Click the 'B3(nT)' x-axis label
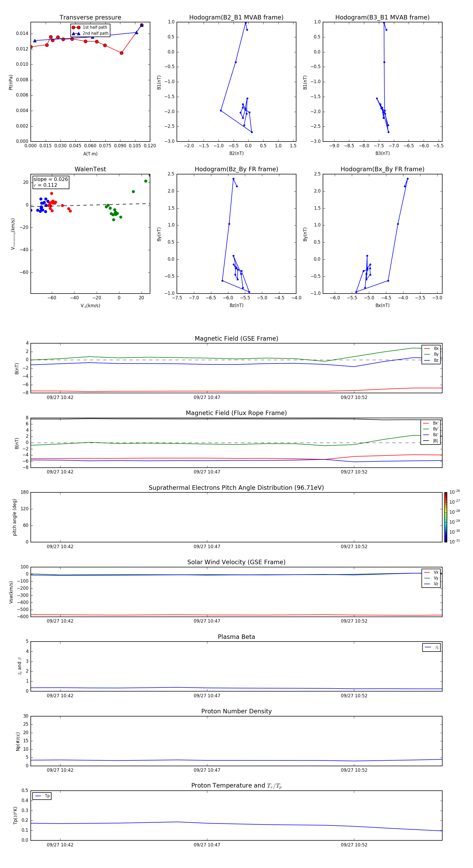Image resolution: width=473 pixels, height=868 pixels. 382,153
